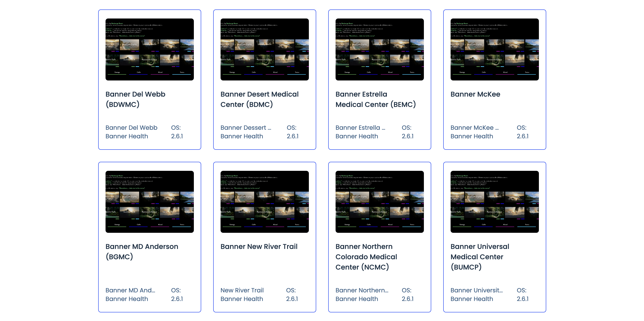Open the Banner MD Anderson (BGMC) thumbnail

click(149, 202)
